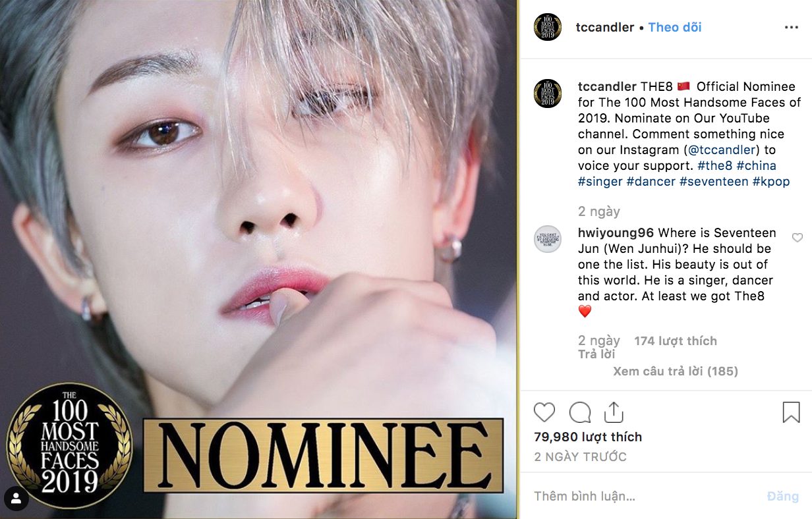Open the @tccandler mention link
This screenshot has height=519, width=812.
(723, 150)
